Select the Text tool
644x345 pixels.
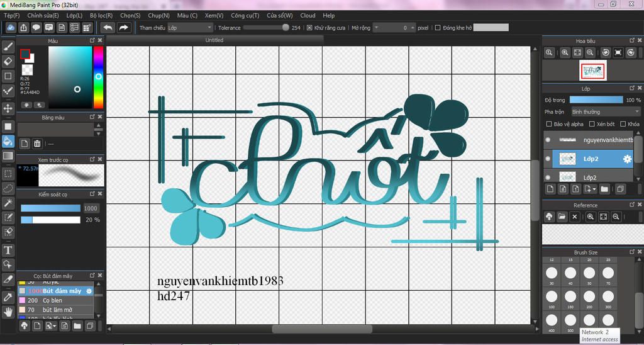pyautogui.click(x=8, y=249)
